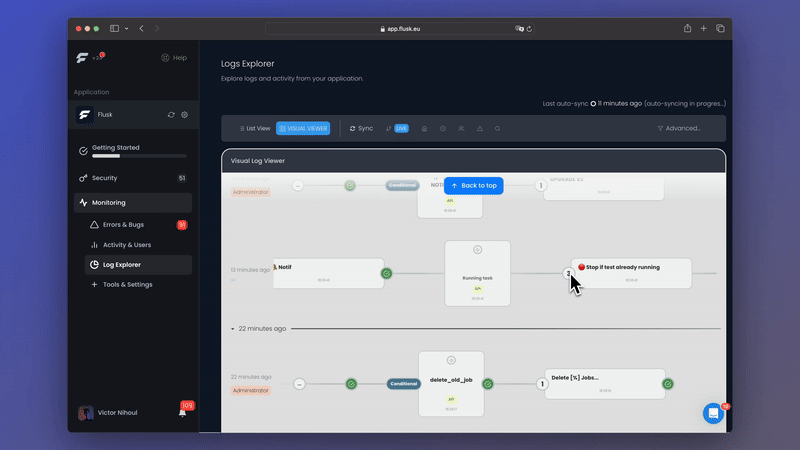Image resolution: width=800 pixels, height=450 pixels.
Task: Click the warning triangle filter icon
Action: point(480,129)
